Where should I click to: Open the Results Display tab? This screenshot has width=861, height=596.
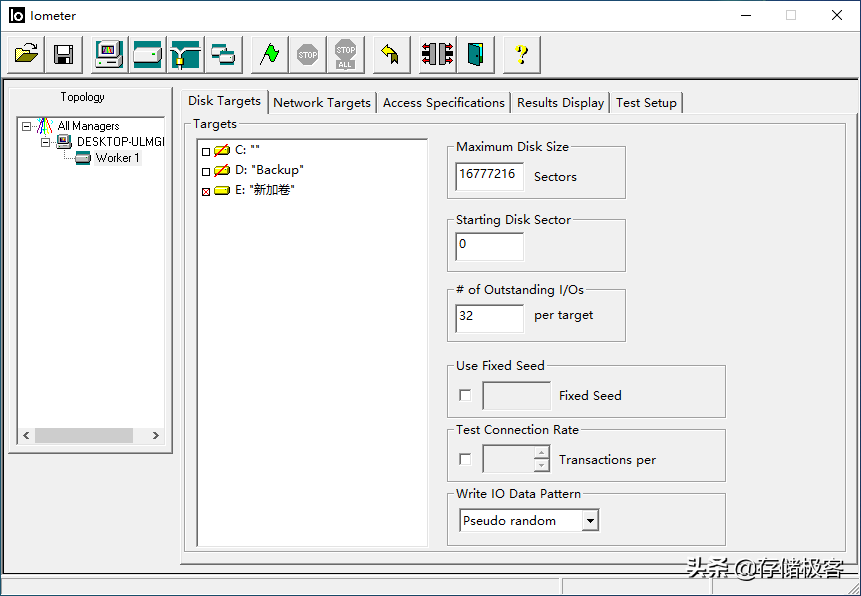(x=561, y=103)
